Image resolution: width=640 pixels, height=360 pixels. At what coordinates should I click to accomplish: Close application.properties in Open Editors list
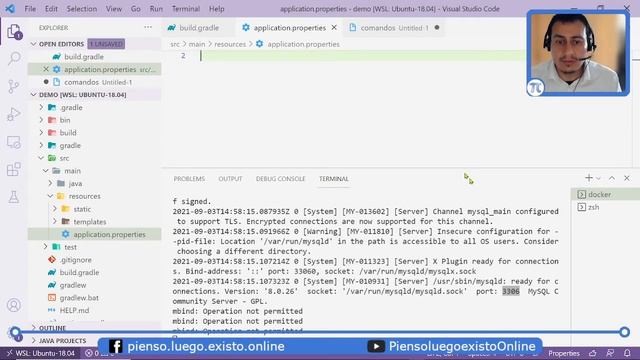46,69
